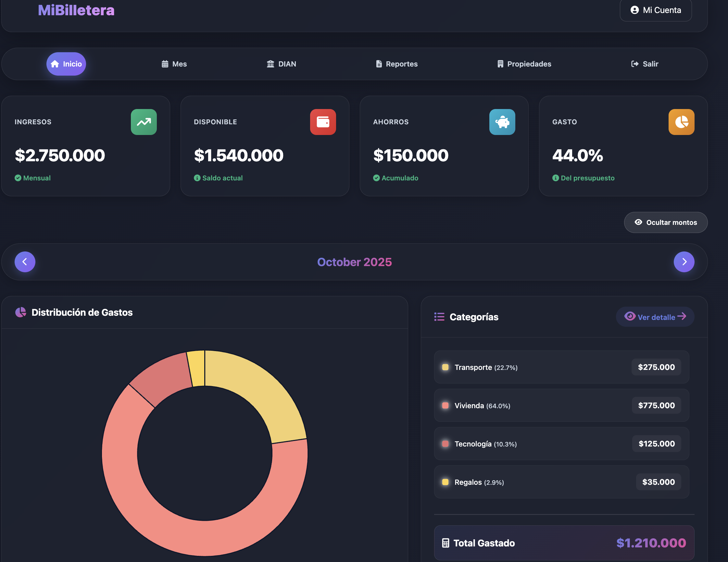Click the green check beside Mensual
Image resolution: width=728 pixels, height=562 pixels.
click(18, 178)
